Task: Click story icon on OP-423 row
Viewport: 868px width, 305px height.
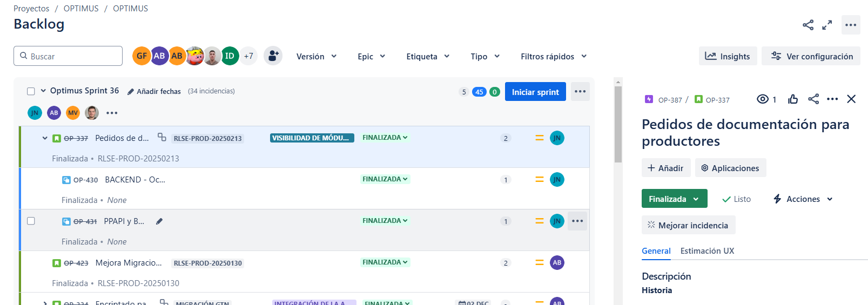Action: 57,263
